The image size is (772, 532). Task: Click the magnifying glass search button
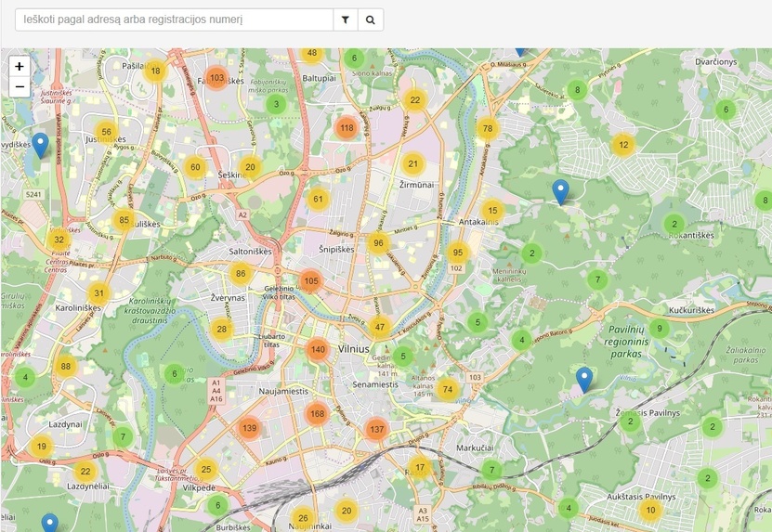(x=371, y=19)
